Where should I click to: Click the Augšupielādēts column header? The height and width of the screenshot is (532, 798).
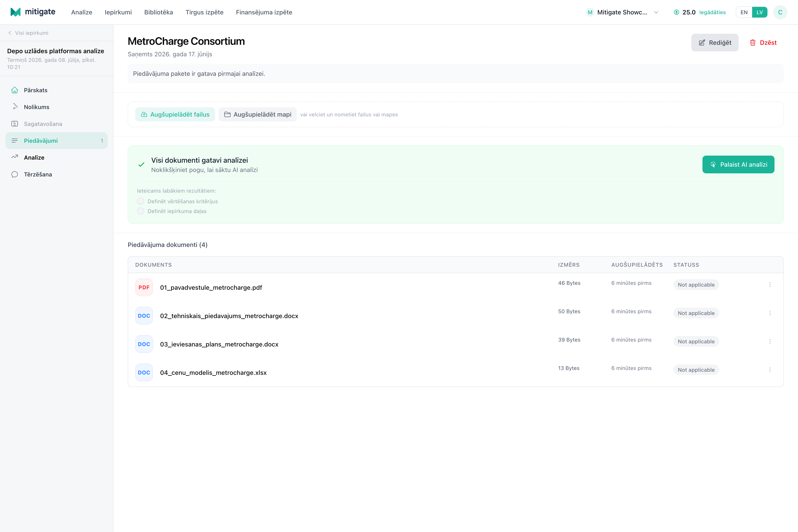point(637,265)
